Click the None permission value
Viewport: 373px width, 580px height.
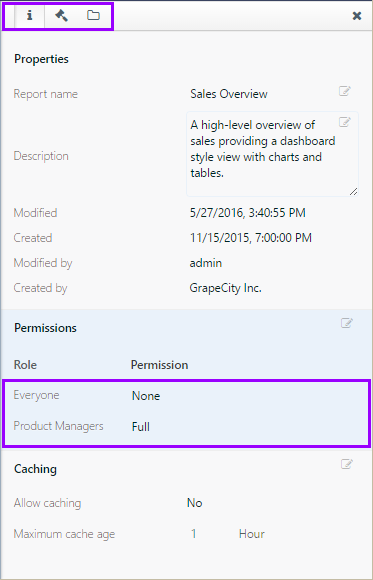pos(146,396)
